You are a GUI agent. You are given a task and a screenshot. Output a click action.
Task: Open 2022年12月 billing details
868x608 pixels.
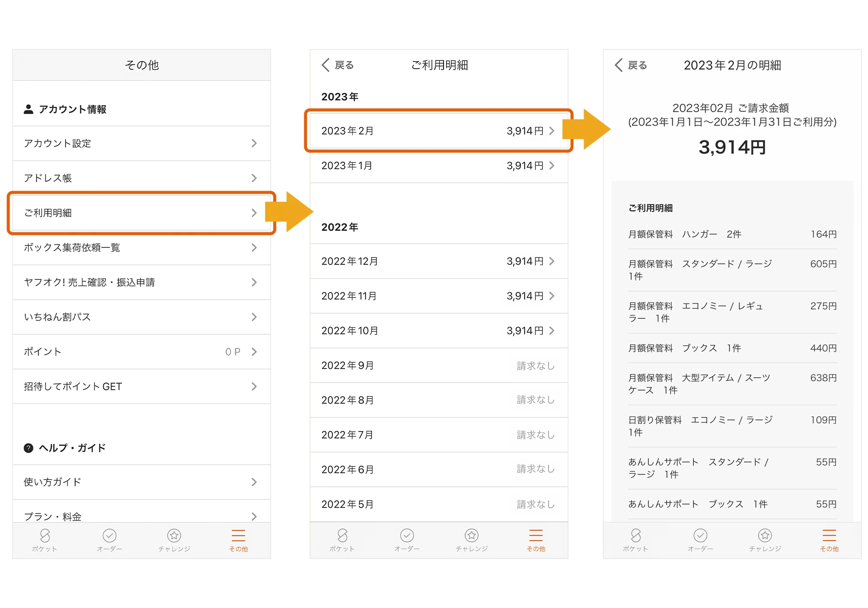(439, 261)
